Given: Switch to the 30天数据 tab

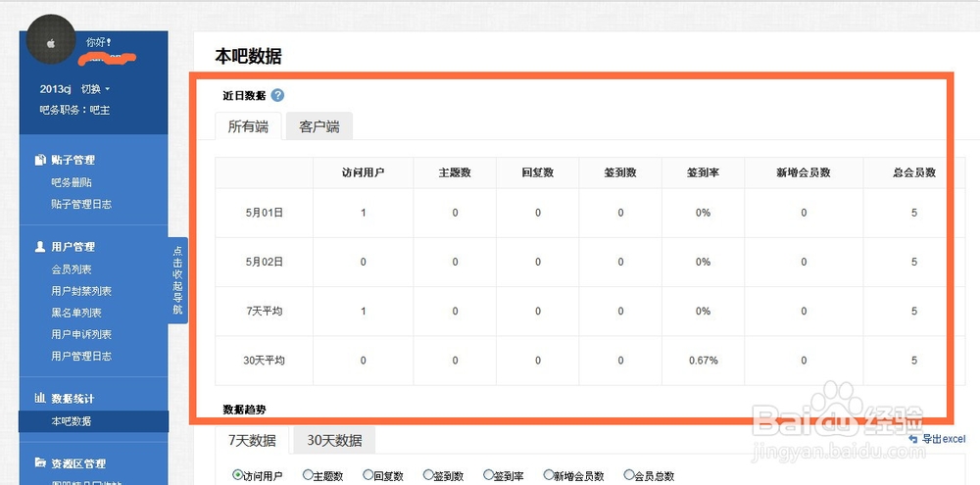Looking at the screenshot, I should tap(333, 441).
